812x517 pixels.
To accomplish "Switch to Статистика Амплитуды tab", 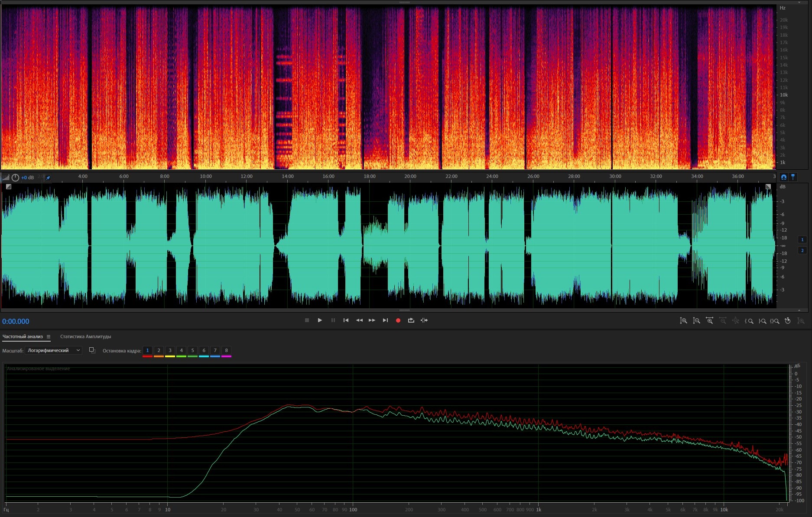I will [x=85, y=337].
